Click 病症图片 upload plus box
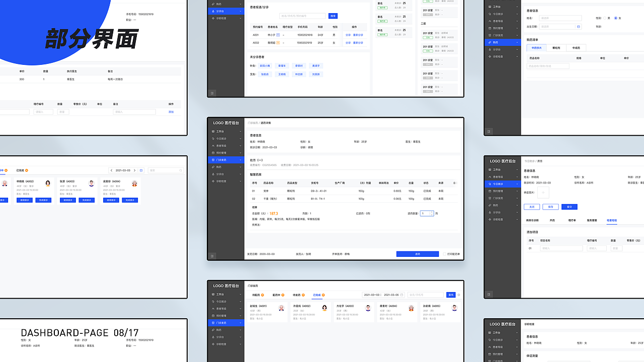This screenshot has width=644, height=362. click(544, 193)
